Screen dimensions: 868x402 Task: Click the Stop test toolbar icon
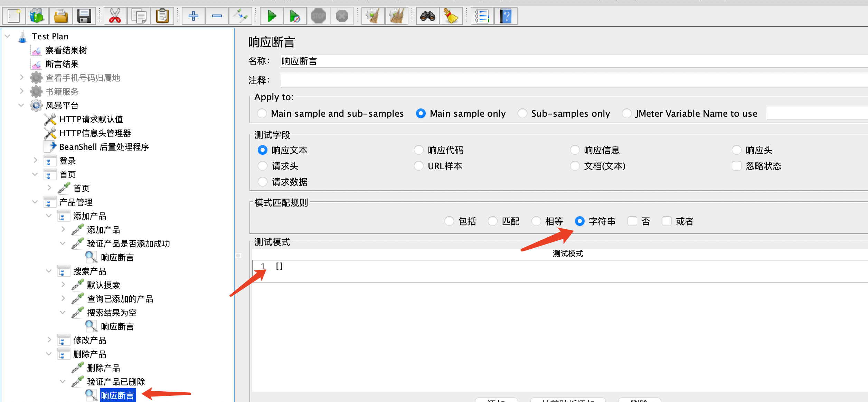coord(318,16)
